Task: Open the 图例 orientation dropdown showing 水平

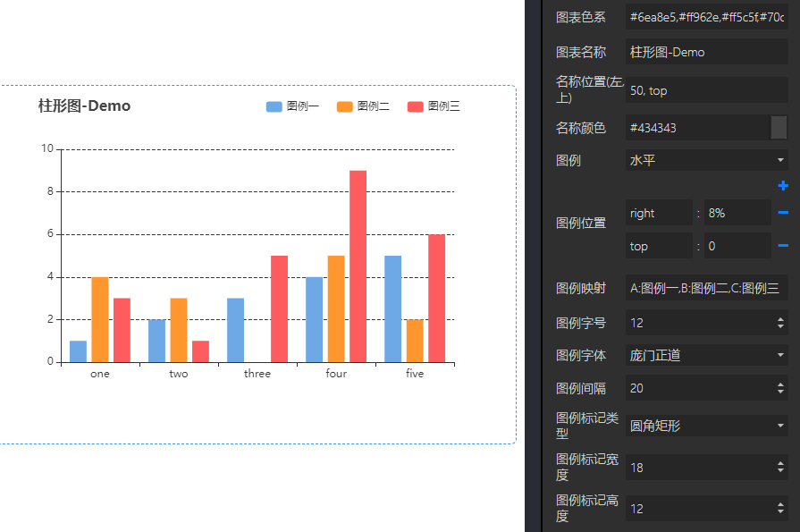Action: pyautogui.click(x=706, y=160)
